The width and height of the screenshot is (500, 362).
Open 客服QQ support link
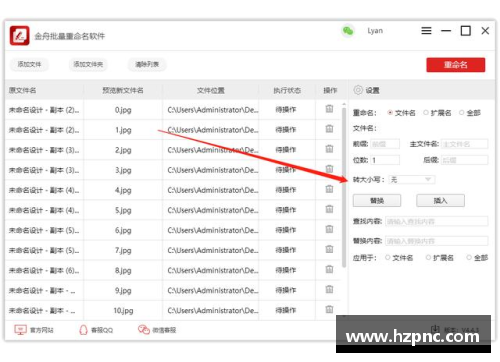click(96, 330)
